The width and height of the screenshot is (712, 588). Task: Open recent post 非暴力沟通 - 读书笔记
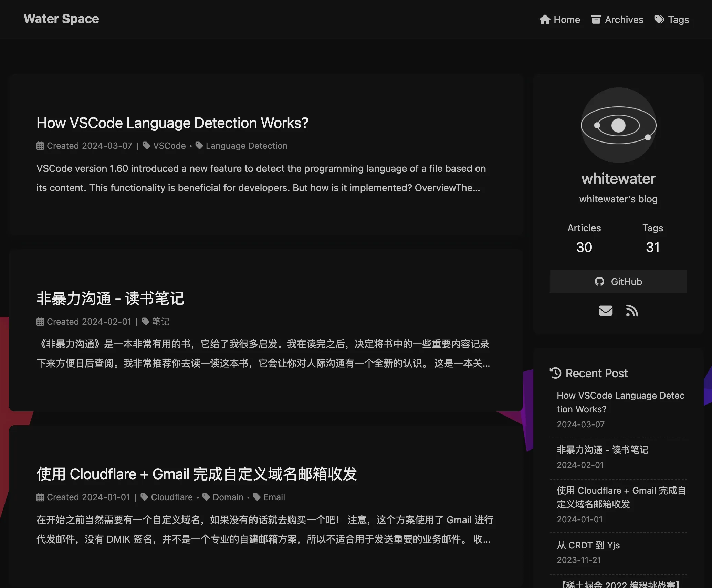(603, 450)
